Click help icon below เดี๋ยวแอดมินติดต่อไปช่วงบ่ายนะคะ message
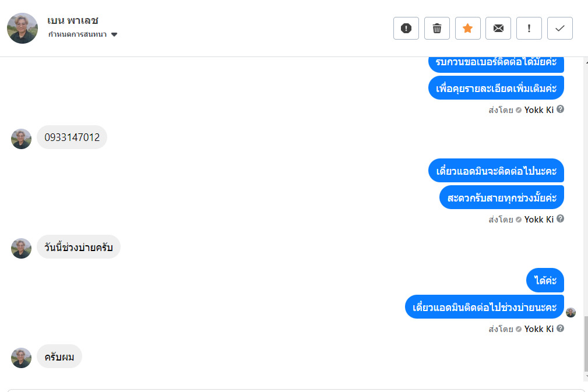This screenshot has width=588, height=392. pyautogui.click(x=561, y=328)
